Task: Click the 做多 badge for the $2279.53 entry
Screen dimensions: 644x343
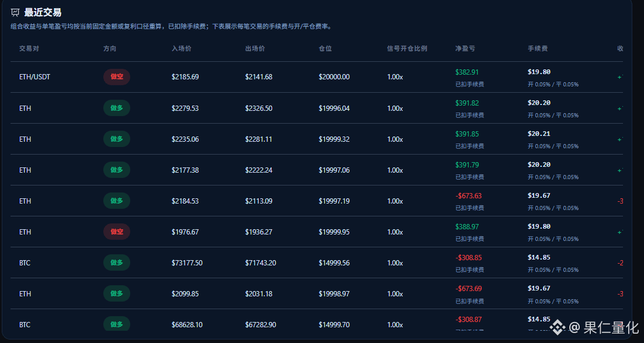Action: 117,108
